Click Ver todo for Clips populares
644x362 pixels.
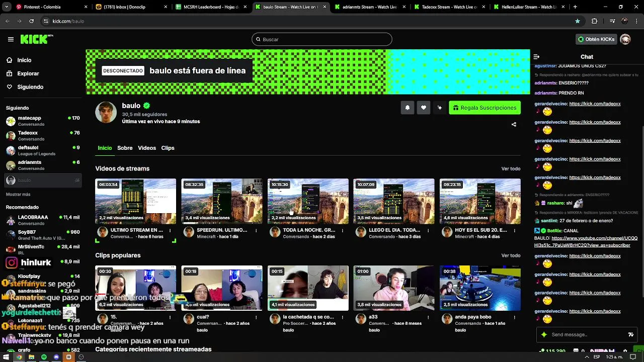(x=511, y=255)
